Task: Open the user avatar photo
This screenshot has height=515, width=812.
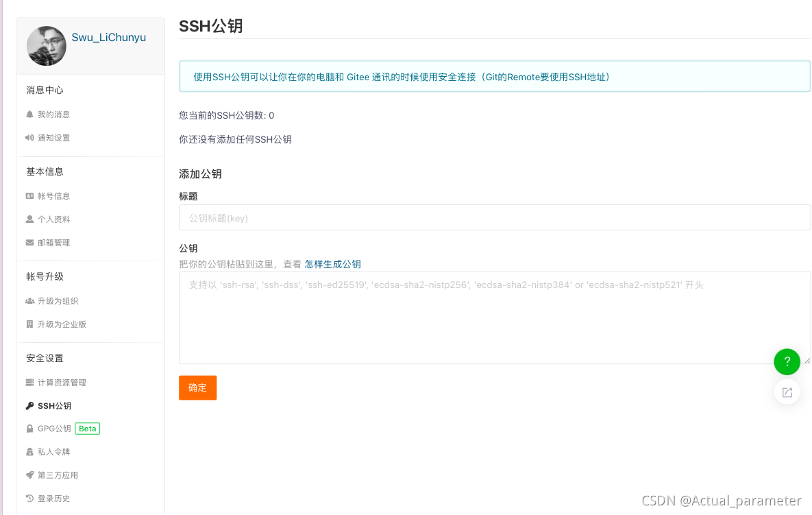Action: (46, 46)
